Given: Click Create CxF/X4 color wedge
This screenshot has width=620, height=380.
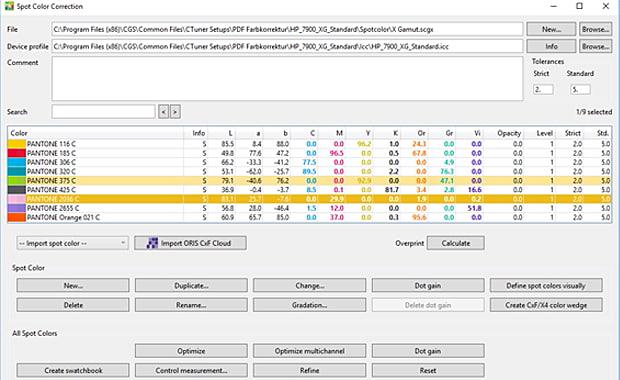Looking at the screenshot, I should pyautogui.click(x=546, y=305).
